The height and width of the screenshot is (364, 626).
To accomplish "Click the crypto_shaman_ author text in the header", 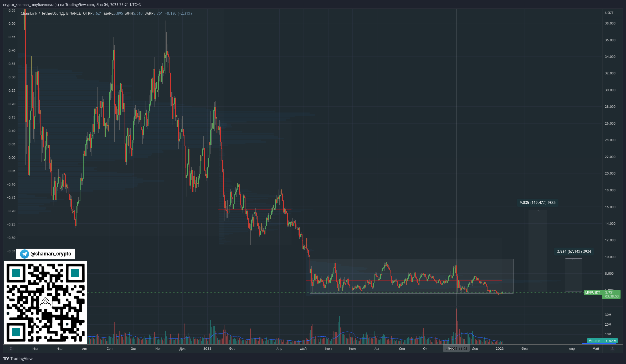I will point(17,5).
